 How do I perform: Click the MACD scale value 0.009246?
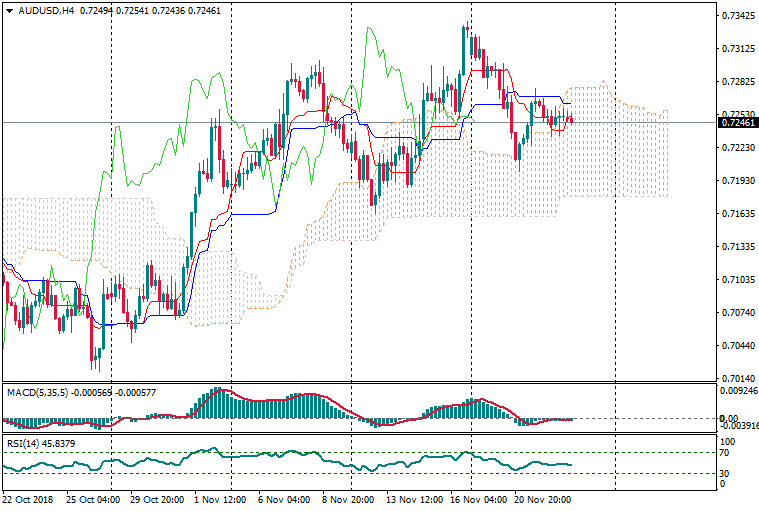(x=739, y=392)
